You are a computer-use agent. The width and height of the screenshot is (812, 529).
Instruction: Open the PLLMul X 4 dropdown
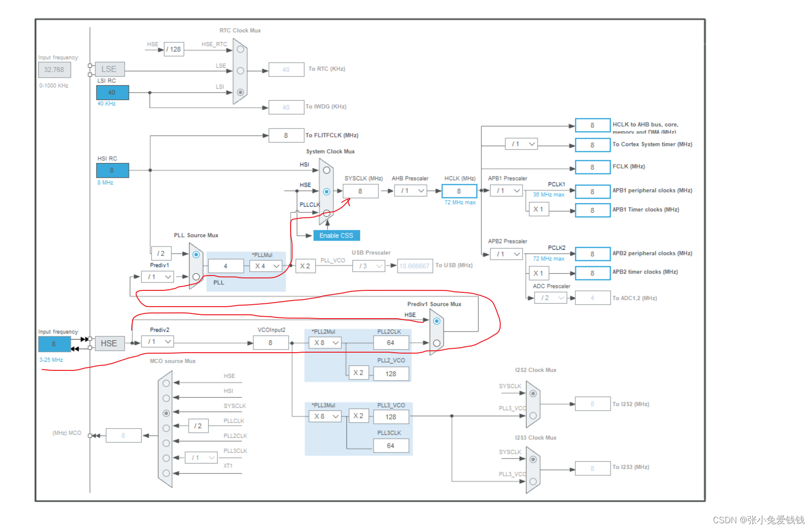266,266
